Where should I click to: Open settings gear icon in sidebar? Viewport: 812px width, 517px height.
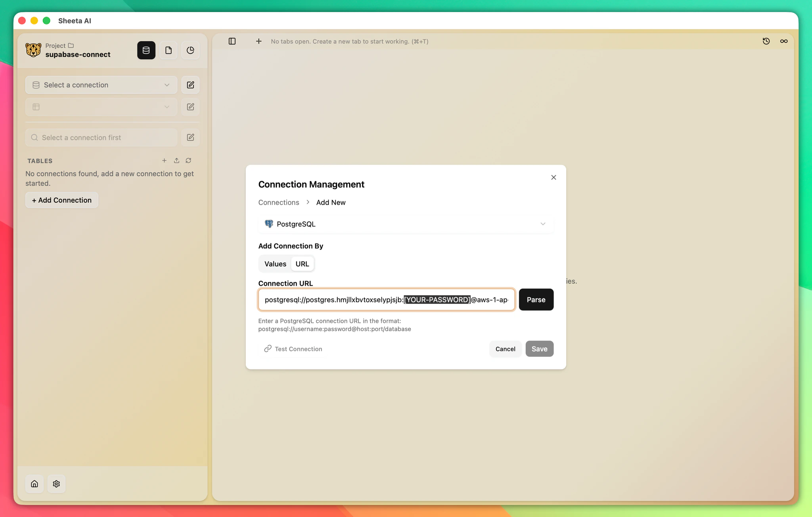point(56,484)
